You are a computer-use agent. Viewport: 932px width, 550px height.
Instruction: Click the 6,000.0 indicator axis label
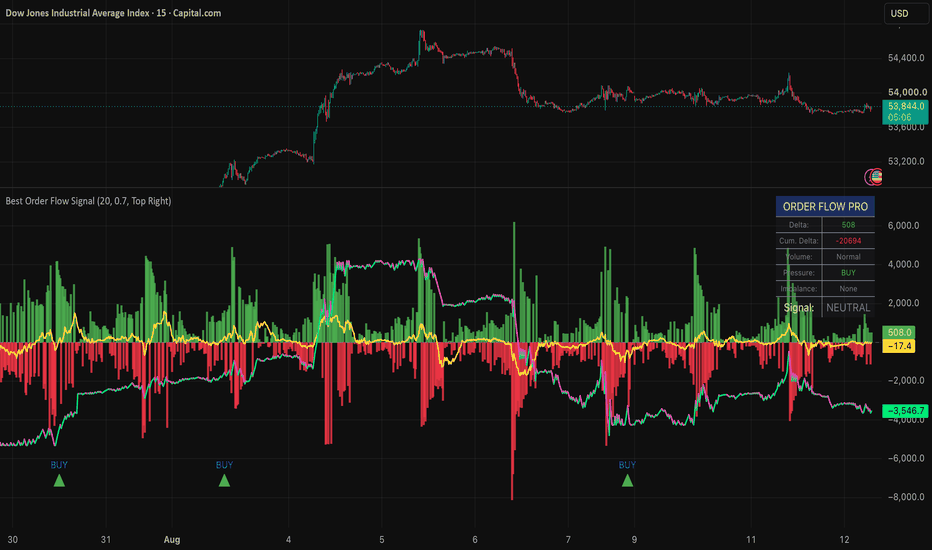(x=903, y=225)
